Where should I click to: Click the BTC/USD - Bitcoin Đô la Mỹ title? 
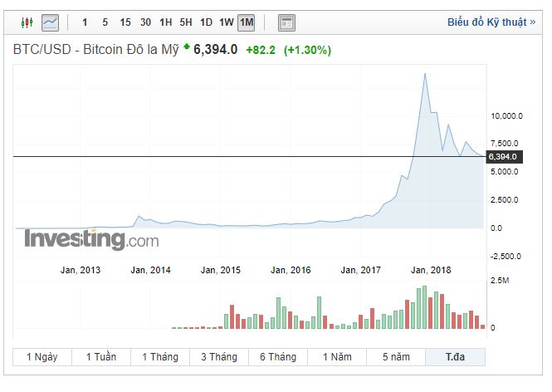tap(95, 49)
